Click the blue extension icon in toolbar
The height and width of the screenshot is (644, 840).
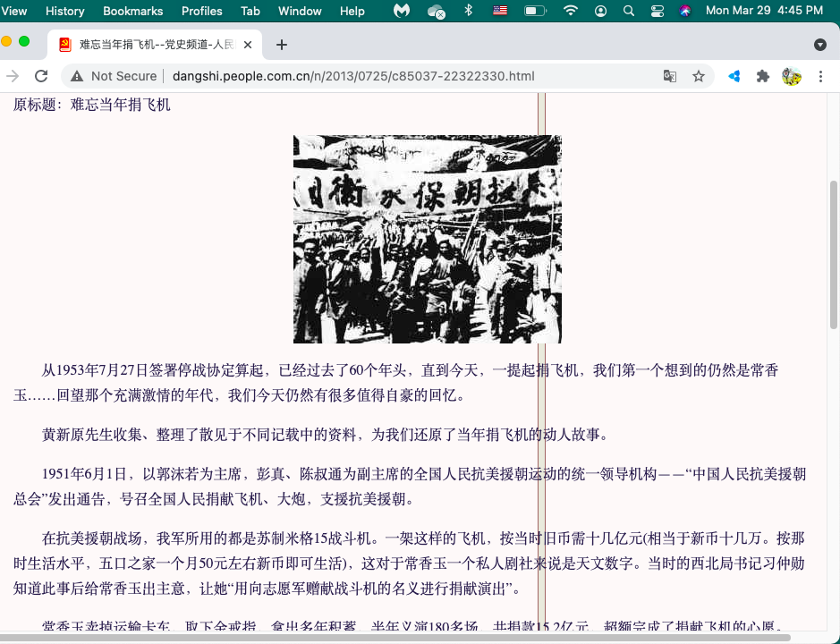tap(734, 76)
